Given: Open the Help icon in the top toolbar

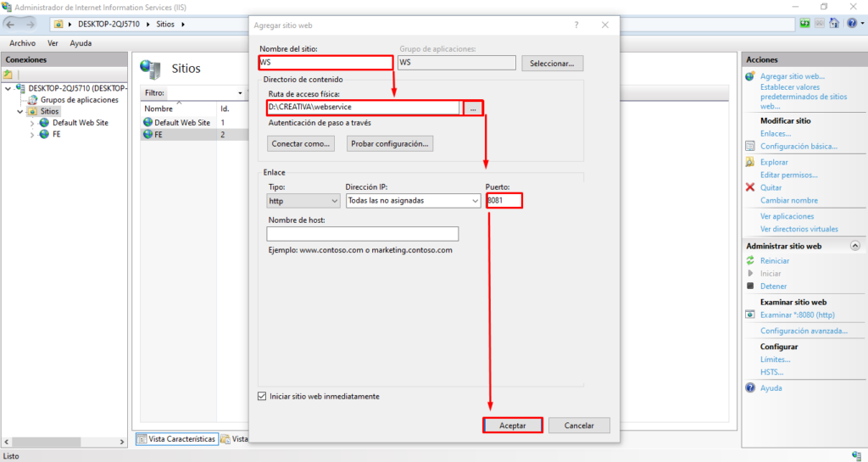Looking at the screenshot, I should click(852, 23).
